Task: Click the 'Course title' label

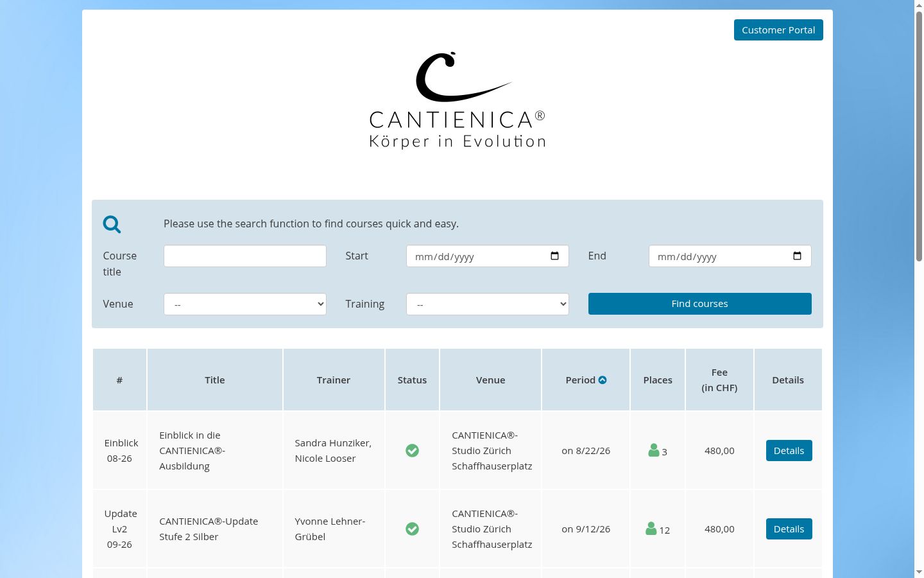Action: 120,264
